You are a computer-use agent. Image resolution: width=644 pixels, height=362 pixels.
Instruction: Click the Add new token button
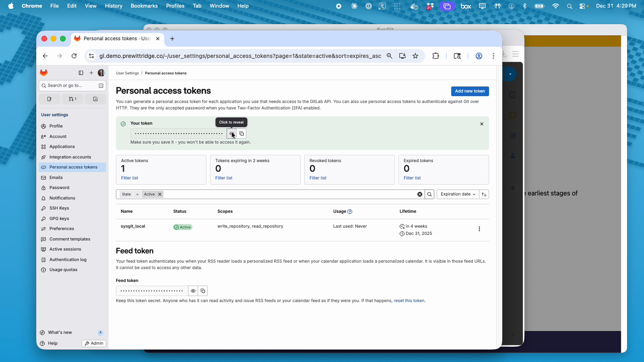[470, 91]
